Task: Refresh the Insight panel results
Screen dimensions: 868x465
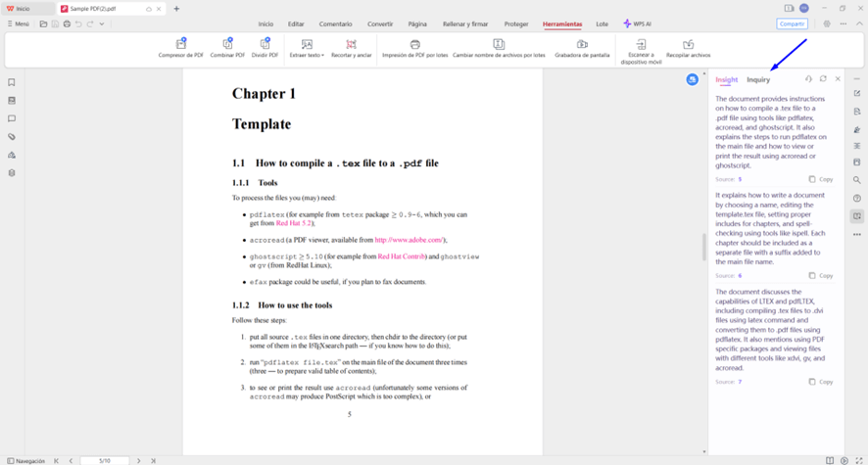Action: [x=823, y=79]
